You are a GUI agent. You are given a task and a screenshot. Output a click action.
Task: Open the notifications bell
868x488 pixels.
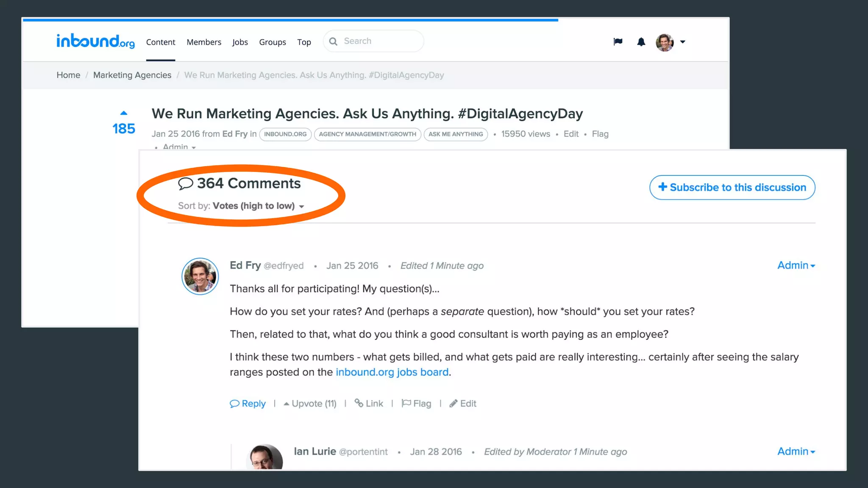pos(641,42)
